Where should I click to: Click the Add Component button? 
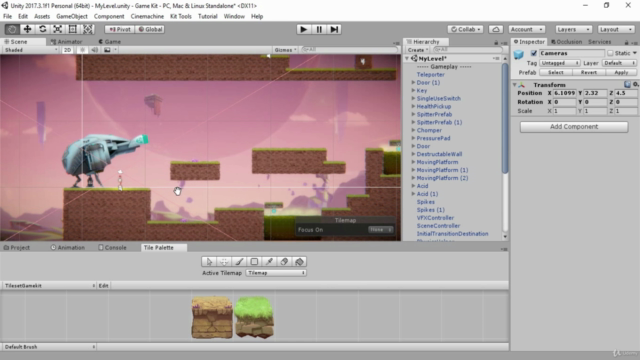point(574,127)
